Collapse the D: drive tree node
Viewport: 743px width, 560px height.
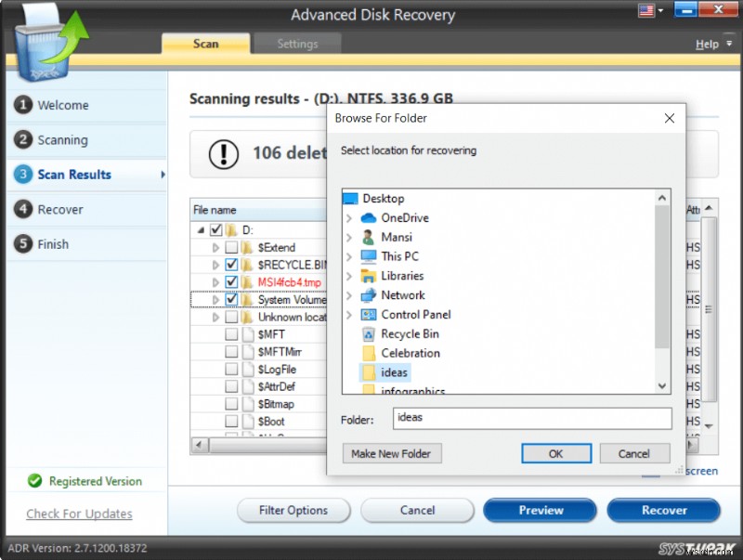[x=201, y=230]
